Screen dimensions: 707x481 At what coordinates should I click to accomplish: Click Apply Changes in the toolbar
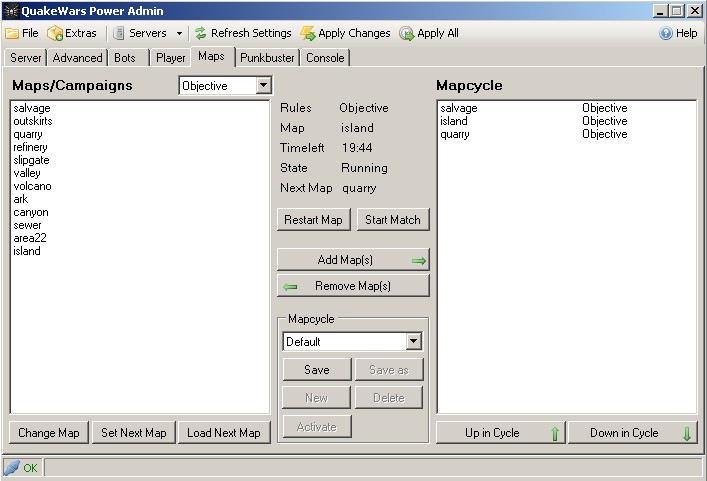tap(345, 33)
